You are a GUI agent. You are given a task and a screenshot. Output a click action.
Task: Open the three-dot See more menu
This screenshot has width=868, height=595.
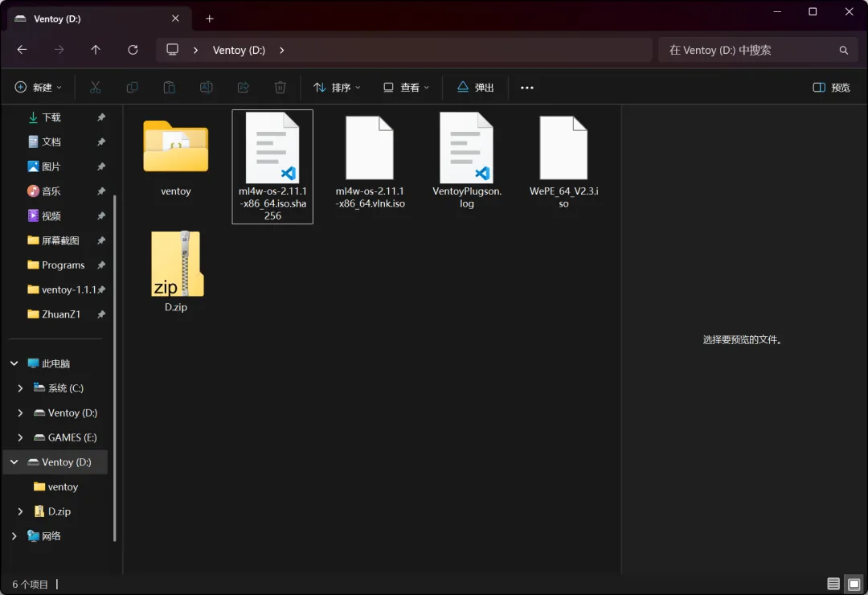click(x=527, y=88)
